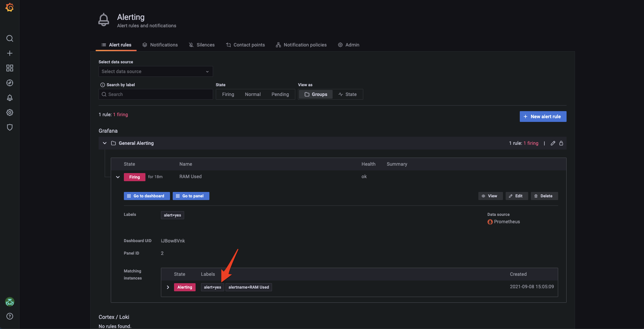The image size is (644, 329).
Task: Open the Explore compass icon in the sidebar
Action: 9,83
